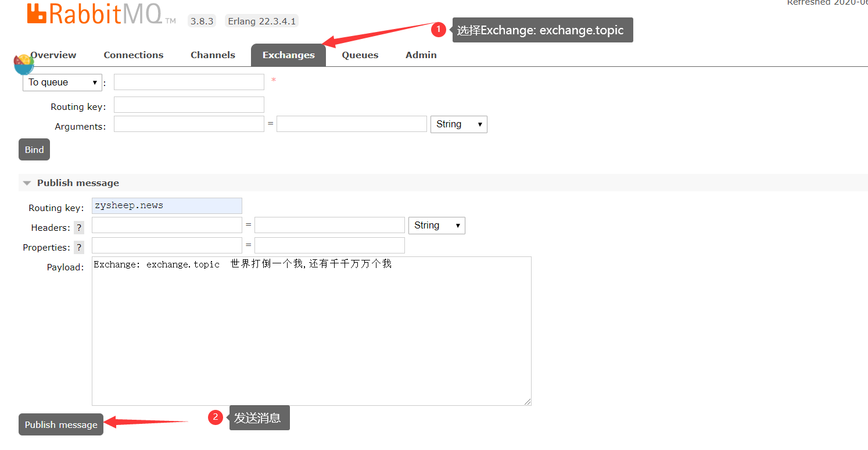Image resolution: width=868 pixels, height=450 pixels.
Task: Open the Properties help question mark
Action: (x=79, y=248)
